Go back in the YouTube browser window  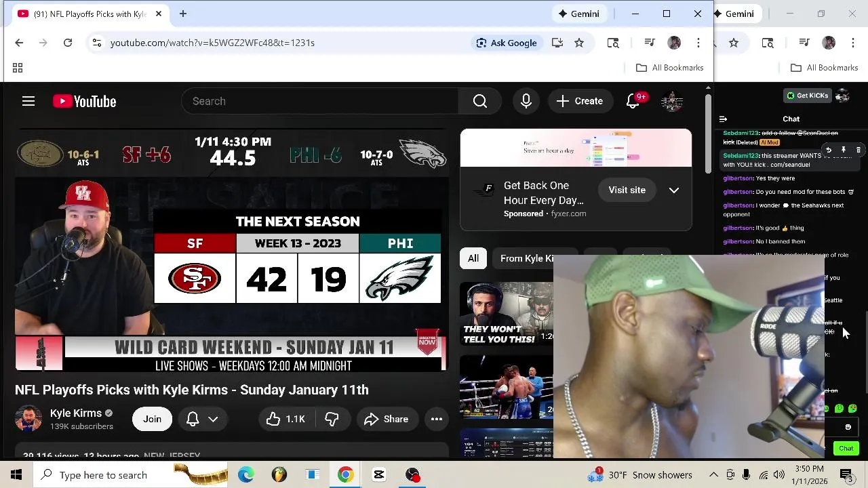coord(19,43)
